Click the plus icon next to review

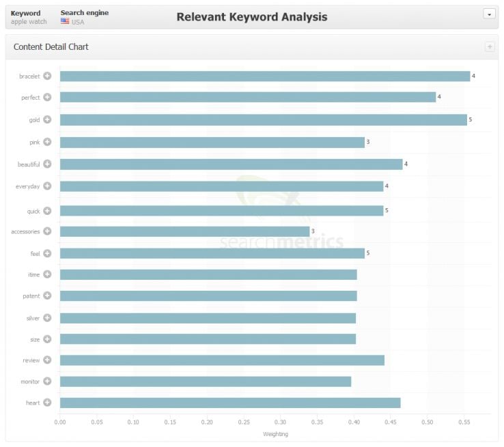[47, 360]
